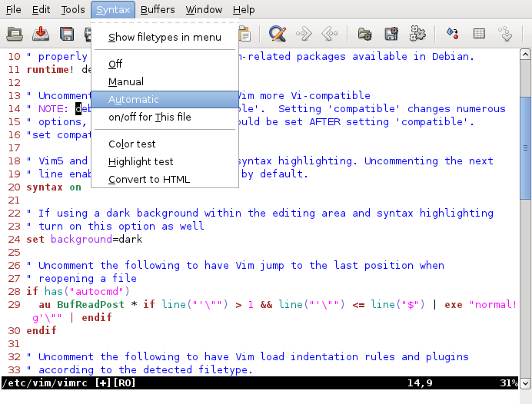
Task: Click the Find Next arrow icon
Action: pos(304,34)
